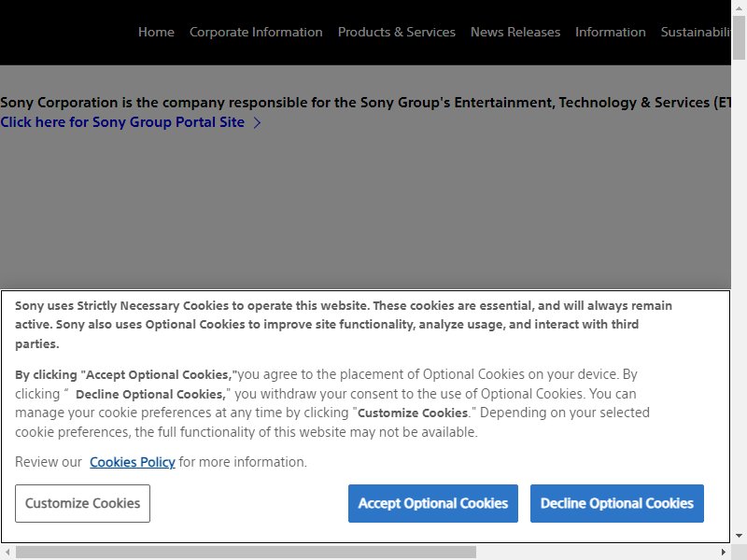
Task: Decline Optional Cookies
Action: (x=617, y=503)
